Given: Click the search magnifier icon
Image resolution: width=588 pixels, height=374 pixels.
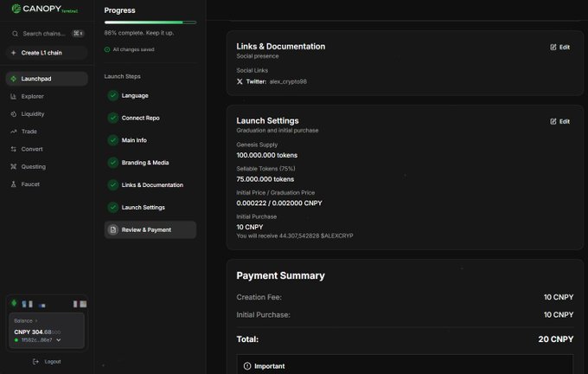Looking at the screenshot, I should 15,34.
